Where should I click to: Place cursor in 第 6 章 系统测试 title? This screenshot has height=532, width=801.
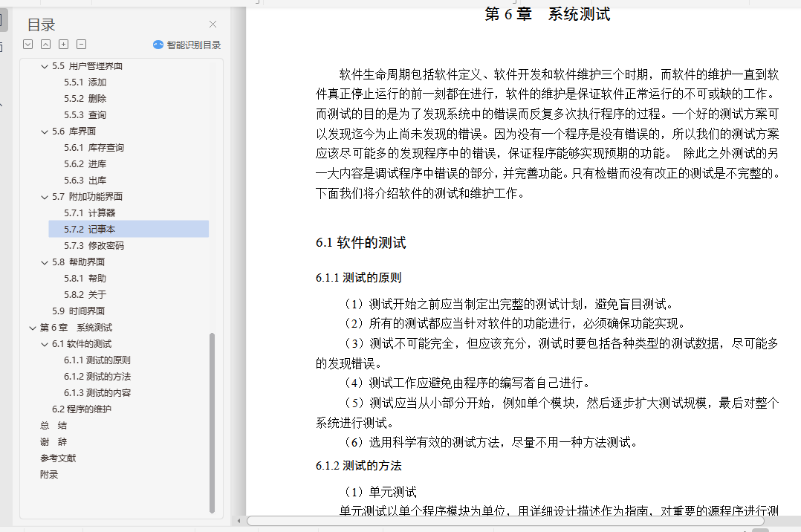[x=547, y=14]
